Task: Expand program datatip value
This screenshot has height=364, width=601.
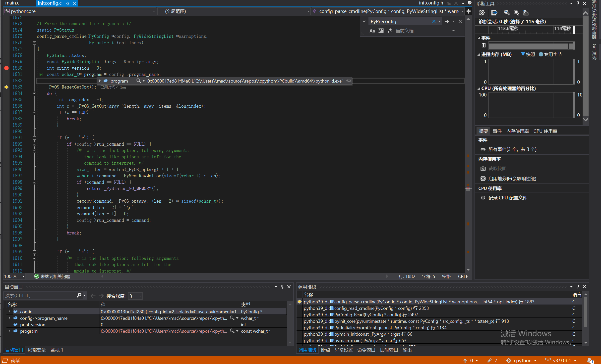Action: [x=100, y=81]
